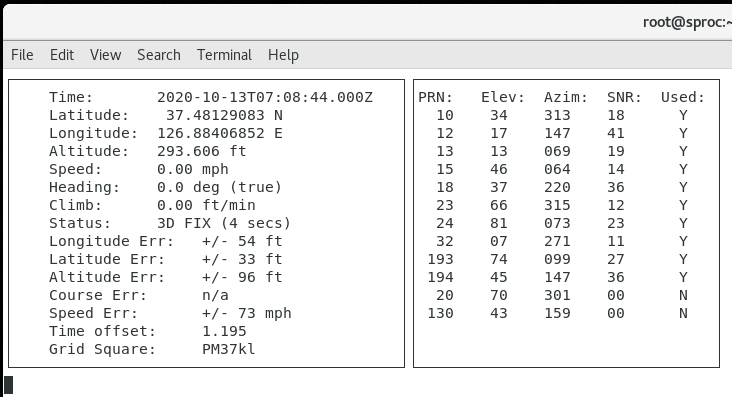This screenshot has width=732, height=397.
Task: Click the Time timestamp value
Action: (265, 97)
